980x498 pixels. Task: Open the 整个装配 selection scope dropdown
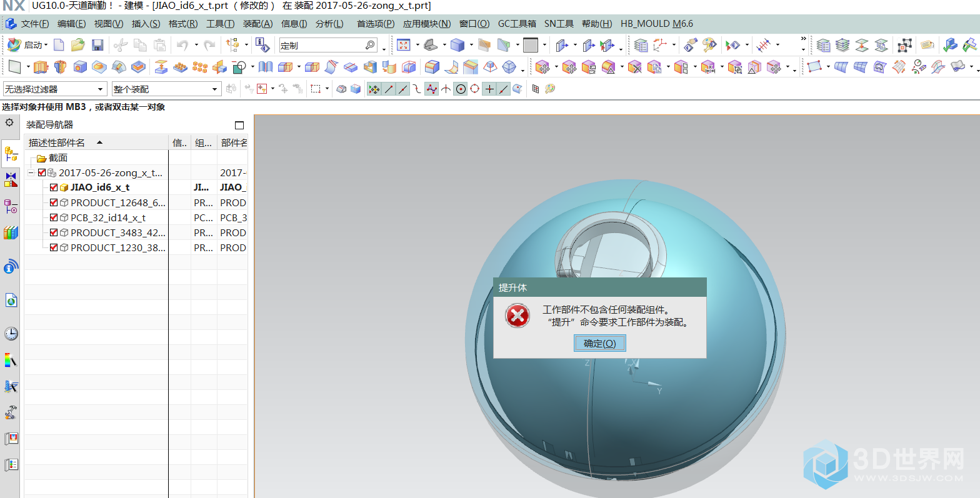click(x=166, y=89)
